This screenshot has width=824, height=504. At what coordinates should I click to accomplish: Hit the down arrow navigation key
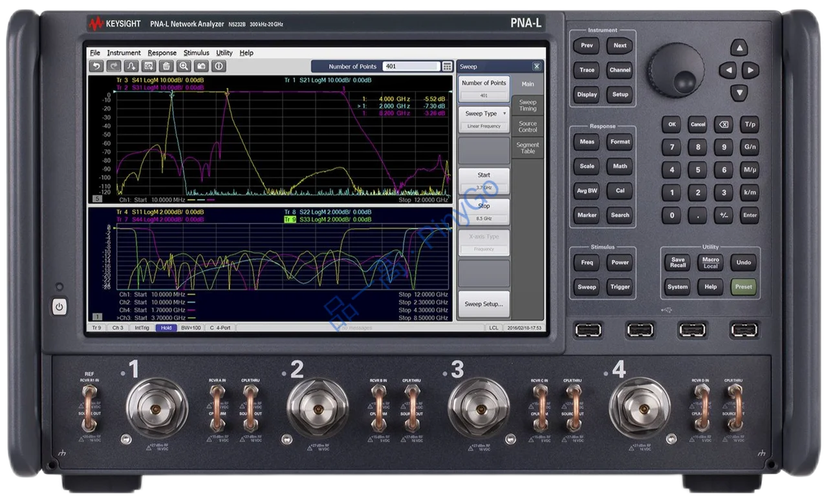tap(739, 92)
